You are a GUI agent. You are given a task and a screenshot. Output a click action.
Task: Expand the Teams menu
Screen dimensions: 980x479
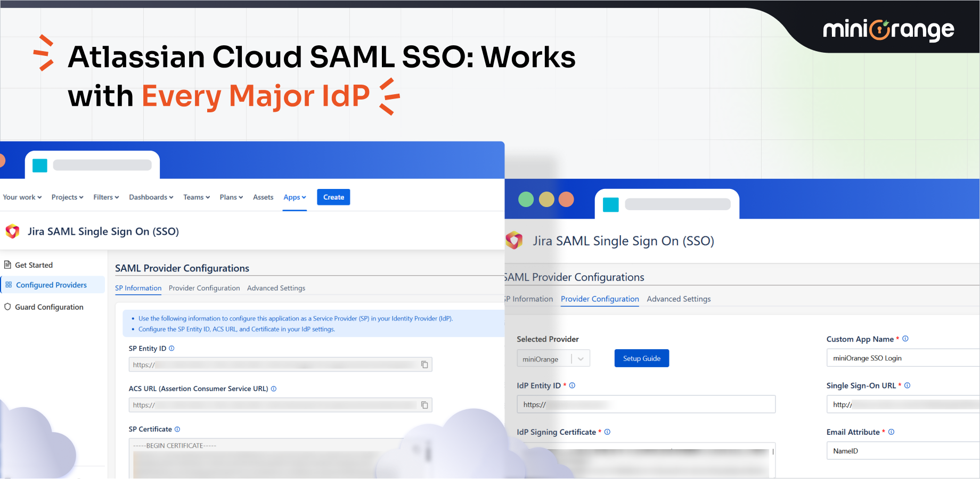(x=197, y=197)
